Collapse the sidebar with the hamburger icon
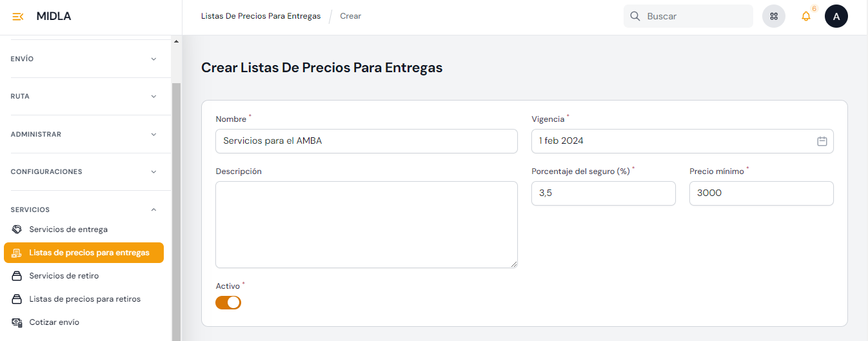 18,16
